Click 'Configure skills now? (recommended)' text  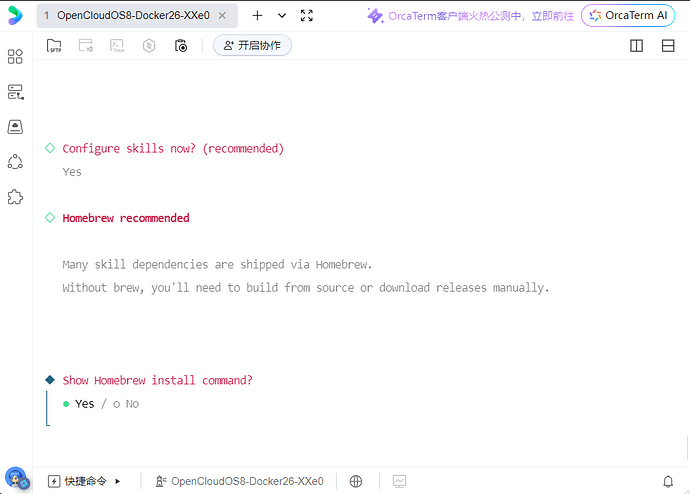coord(173,149)
